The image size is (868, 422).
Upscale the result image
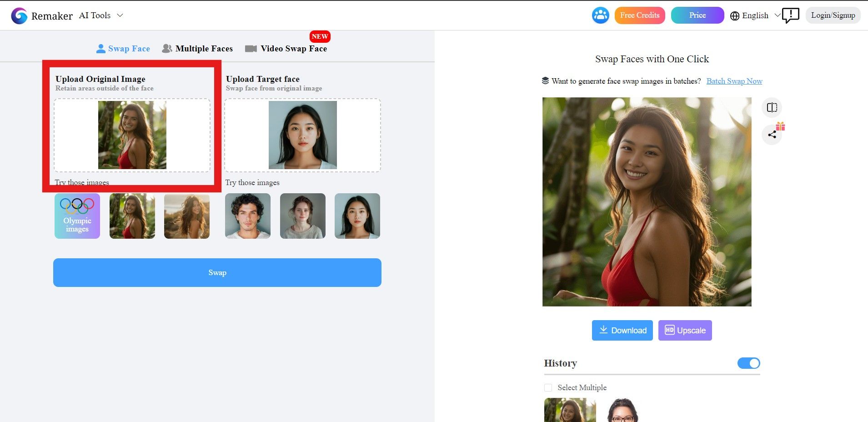tap(685, 331)
